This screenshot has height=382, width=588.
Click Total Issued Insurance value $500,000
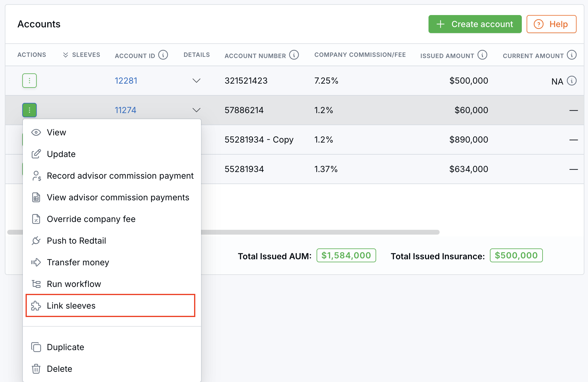point(516,255)
